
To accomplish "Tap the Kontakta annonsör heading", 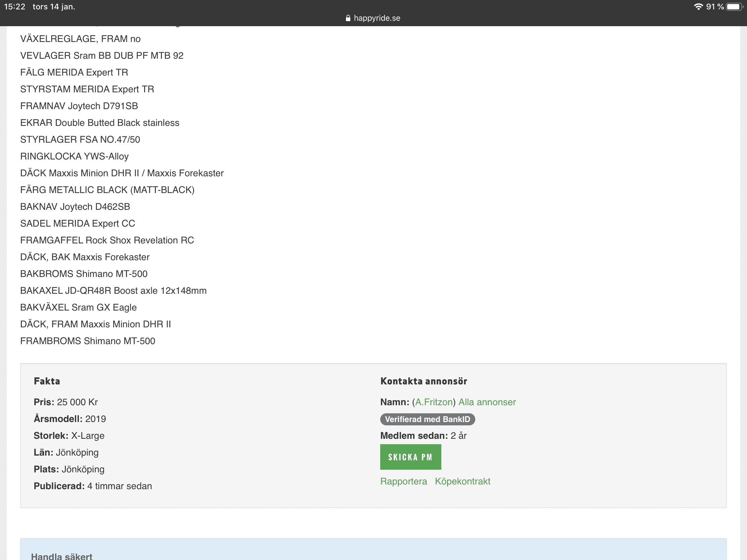I will coord(424,381).
